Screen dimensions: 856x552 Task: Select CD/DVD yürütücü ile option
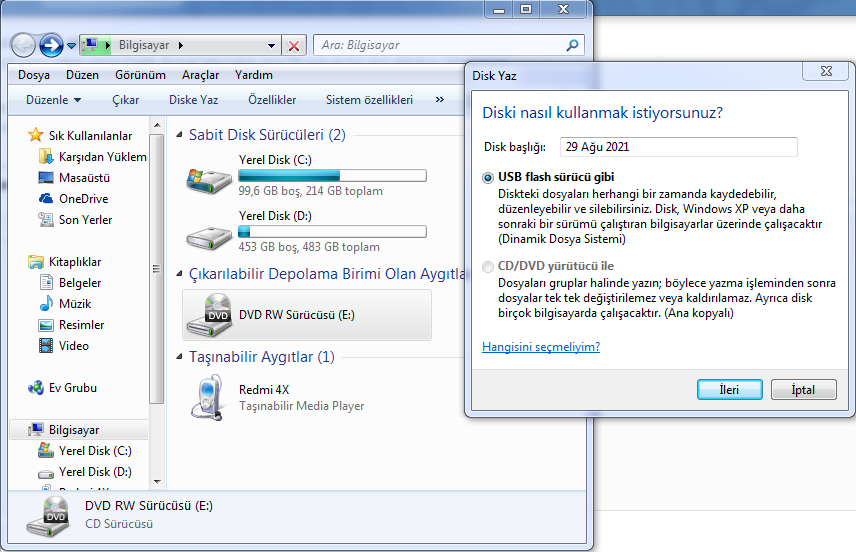488,266
